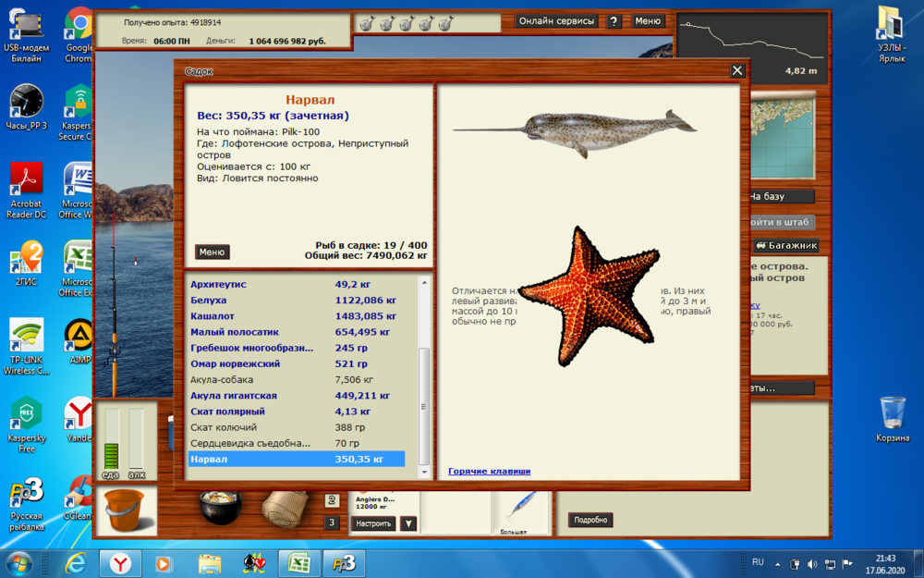The width and height of the screenshot is (924, 578).
Task: Click Меню button in fish info panel
Action: click(x=212, y=252)
